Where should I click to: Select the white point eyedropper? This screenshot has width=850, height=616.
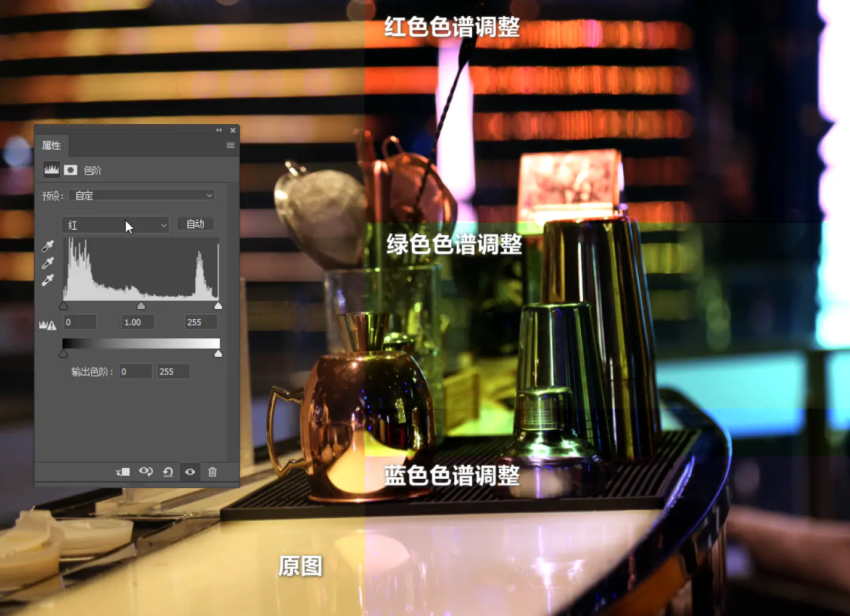click(48, 279)
